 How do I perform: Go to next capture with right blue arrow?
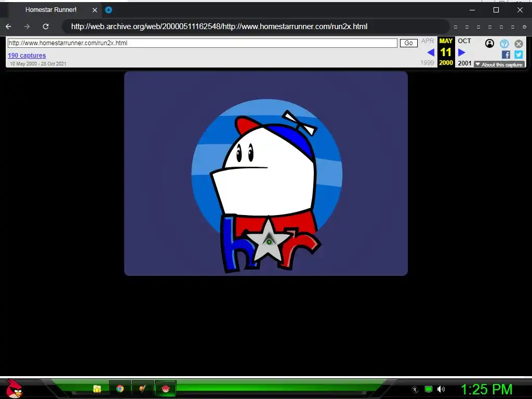(461, 52)
